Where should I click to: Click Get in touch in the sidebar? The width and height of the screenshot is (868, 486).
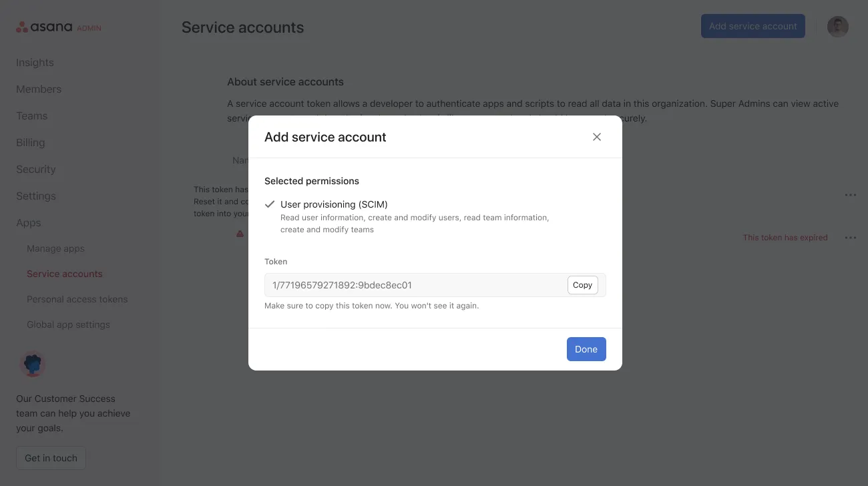[x=51, y=458]
